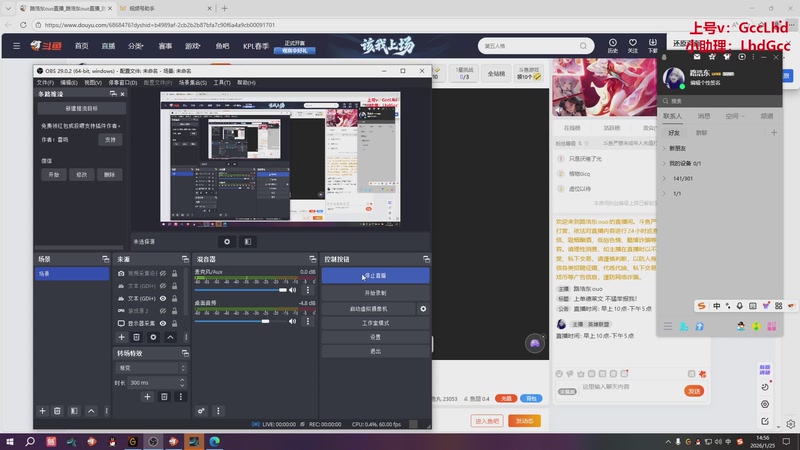Screen dimensions: 800x450
Task: Open Scene Transitions three-dot menu
Action: [181, 396]
